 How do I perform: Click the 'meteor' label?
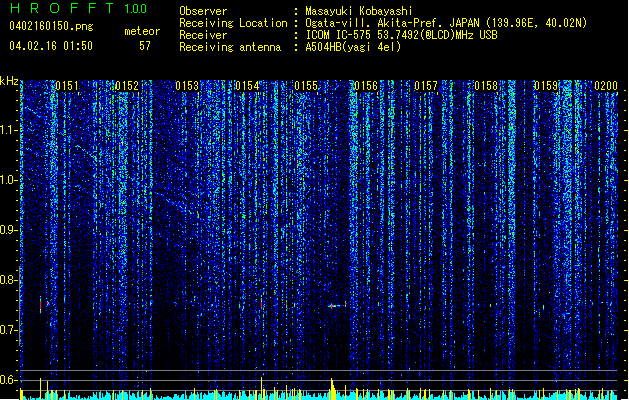(142, 31)
